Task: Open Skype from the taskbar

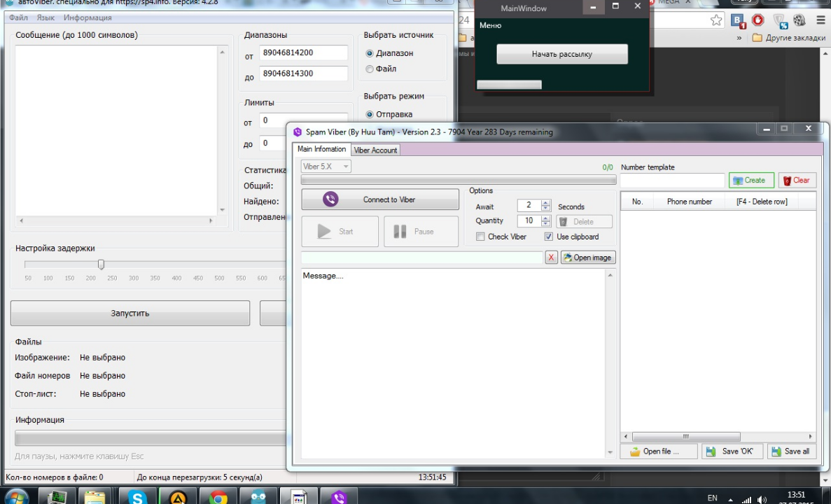Action: tap(139, 496)
